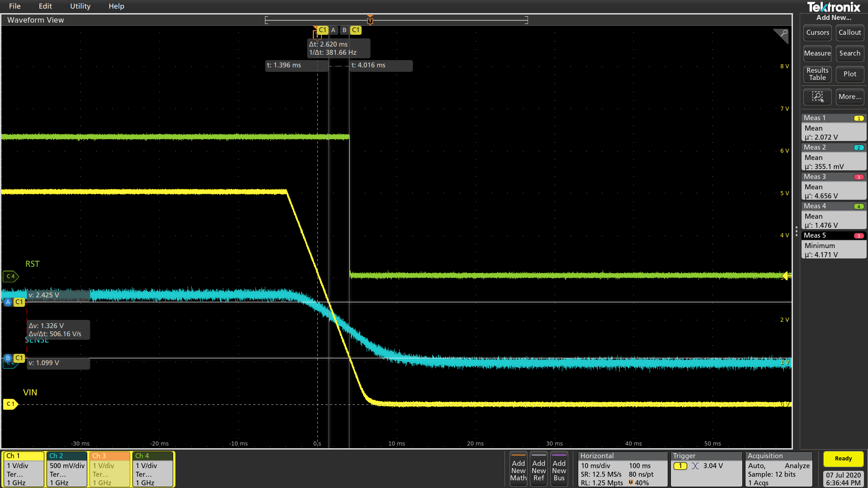868x488 pixels.
Task: Open Horizontal settings badge
Action: coord(622,469)
